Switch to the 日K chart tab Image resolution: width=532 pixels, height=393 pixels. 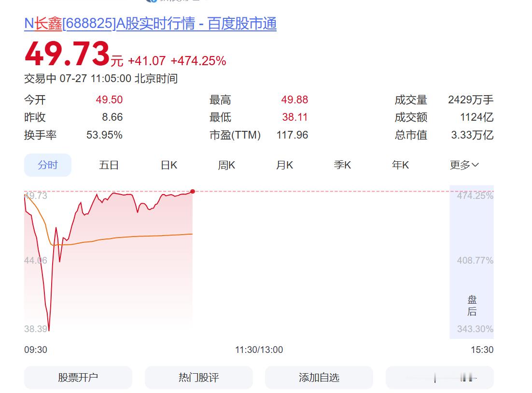point(169,165)
